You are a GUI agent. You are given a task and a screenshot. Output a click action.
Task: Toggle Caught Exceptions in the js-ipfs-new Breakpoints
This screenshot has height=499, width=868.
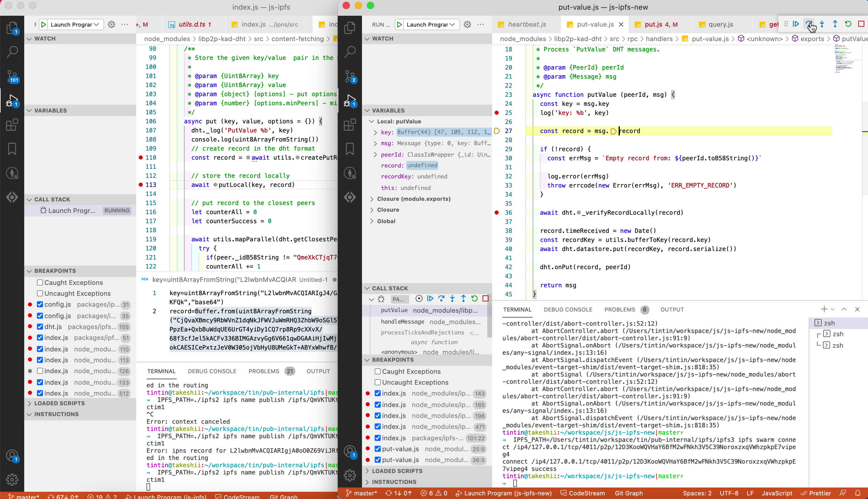378,371
